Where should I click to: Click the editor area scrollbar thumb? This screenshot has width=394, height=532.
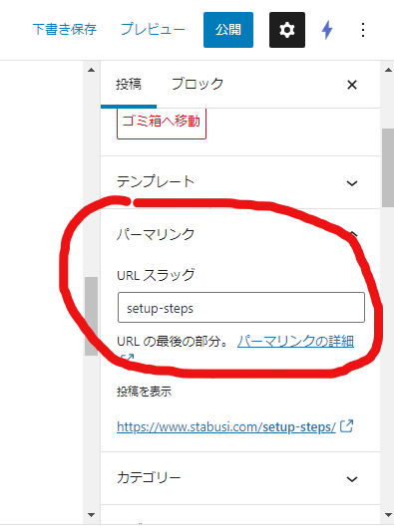tap(91, 316)
